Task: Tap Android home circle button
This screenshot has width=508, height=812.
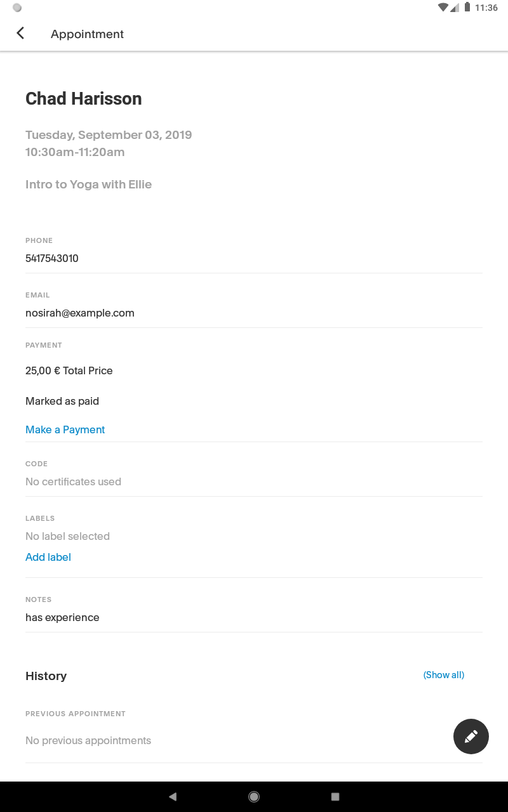Action: coord(254,797)
